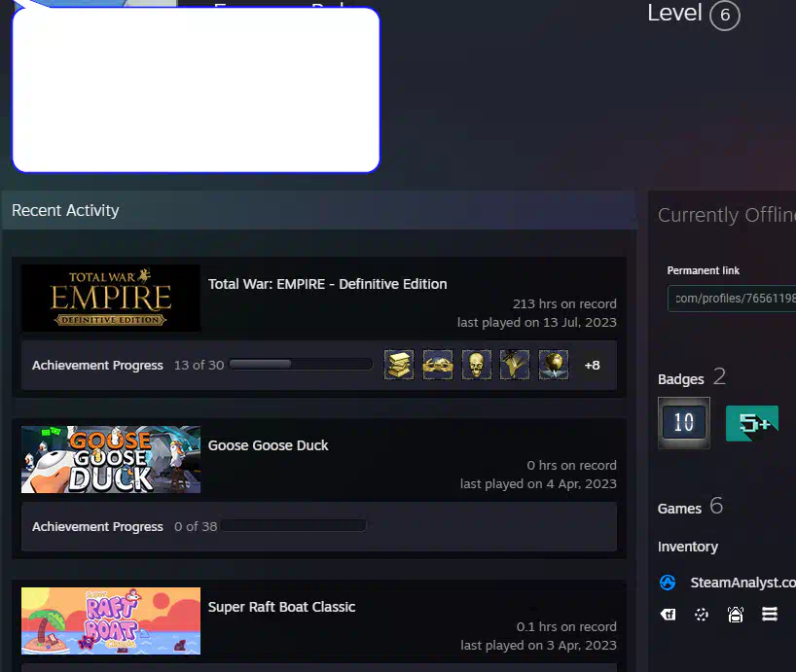Click the last played on 13 Jul, 2023 text
The image size is (796, 672).
pos(537,323)
